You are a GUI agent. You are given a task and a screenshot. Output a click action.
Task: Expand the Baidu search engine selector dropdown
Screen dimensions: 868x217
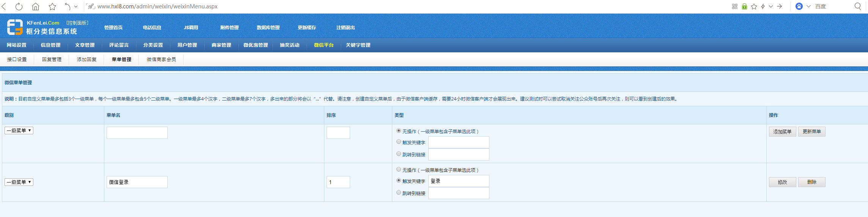(x=808, y=6)
